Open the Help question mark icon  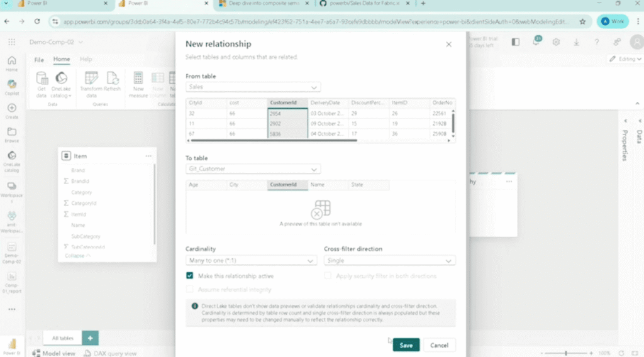click(x=596, y=42)
